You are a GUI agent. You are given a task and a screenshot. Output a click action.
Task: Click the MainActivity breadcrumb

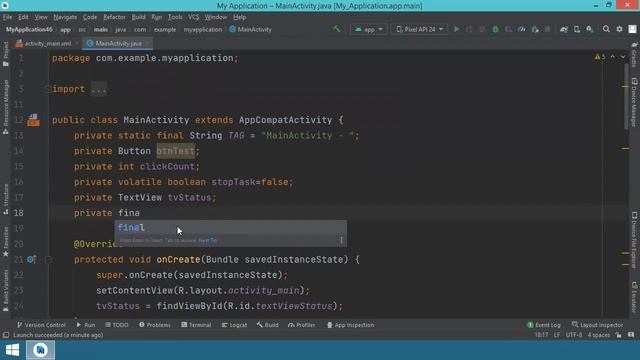coord(251,29)
